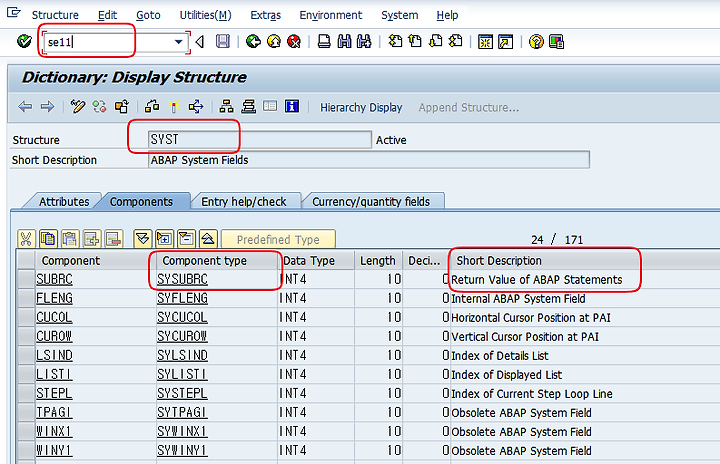Open the SUBRC component link
The height and width of the screenshot is (464, 720).
[x=54, y=279]
